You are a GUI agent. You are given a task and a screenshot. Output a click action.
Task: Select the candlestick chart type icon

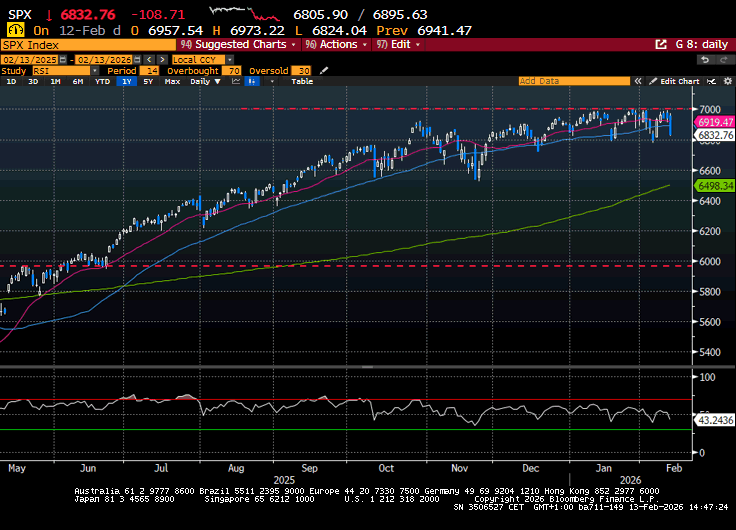[x=252, y=81]
